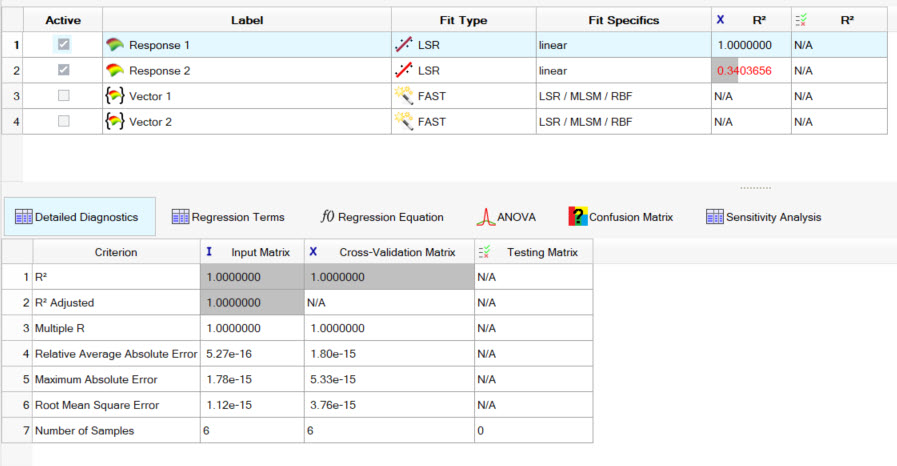This screenshot has width=897, height=466.
Task: Click the Confusion Matrix question mark icon
Action: (x=578, y=216)
